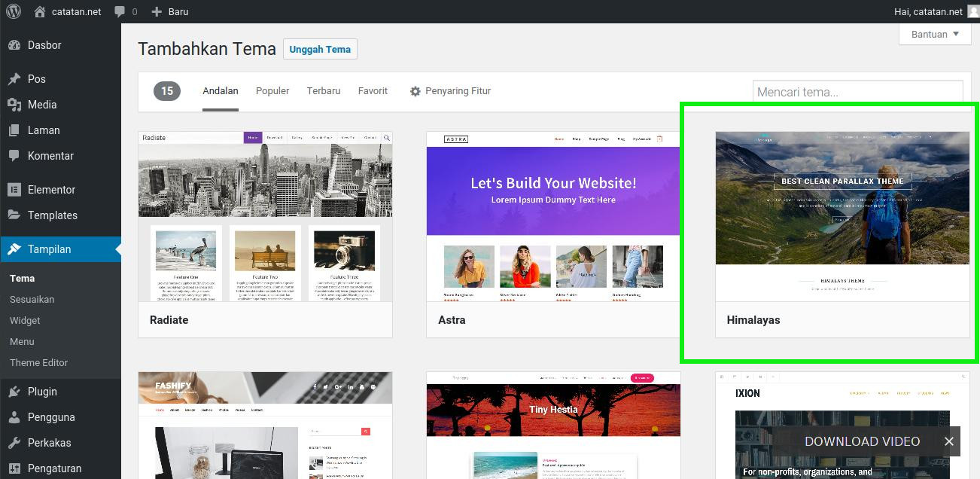The image size is (980, 479).
Task: Click the Download Video button
Action: coord(863,441)
